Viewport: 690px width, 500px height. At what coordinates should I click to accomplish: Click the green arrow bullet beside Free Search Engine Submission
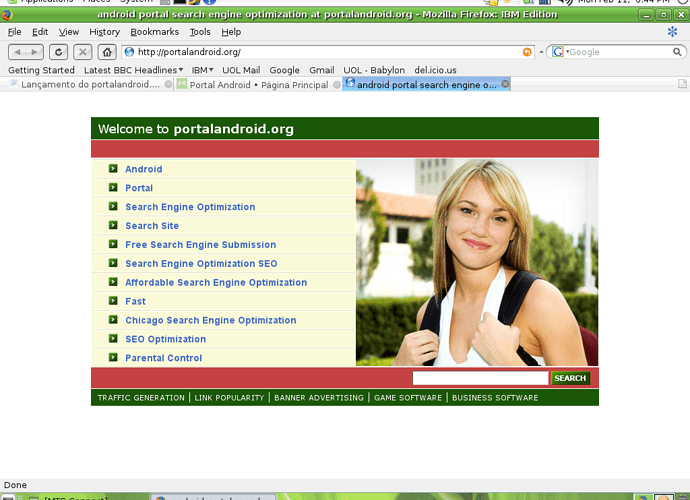113,244
